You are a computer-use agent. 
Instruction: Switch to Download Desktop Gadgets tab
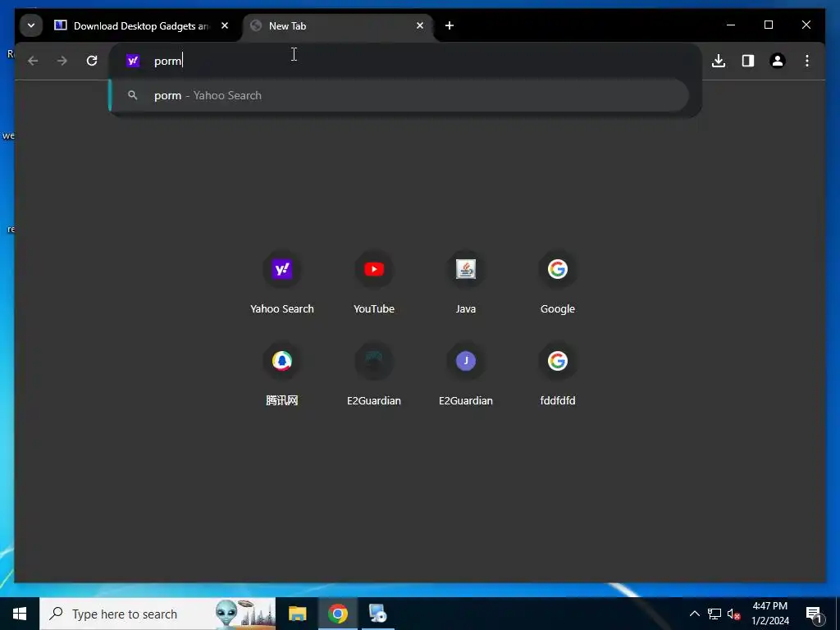tap(142, 25)
